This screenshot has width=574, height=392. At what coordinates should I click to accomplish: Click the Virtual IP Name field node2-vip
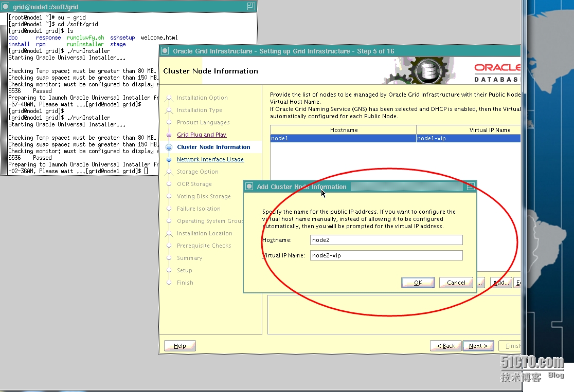386,255
